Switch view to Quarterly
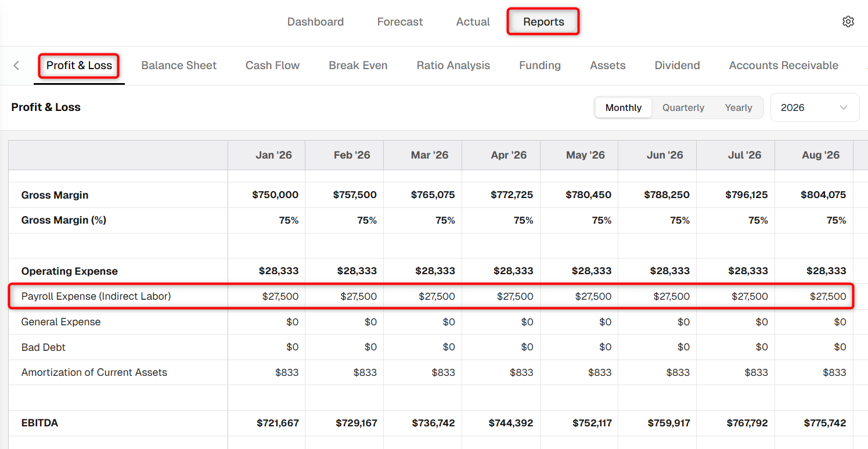Viewport: 868px width, 449px height. coord(683,107)
